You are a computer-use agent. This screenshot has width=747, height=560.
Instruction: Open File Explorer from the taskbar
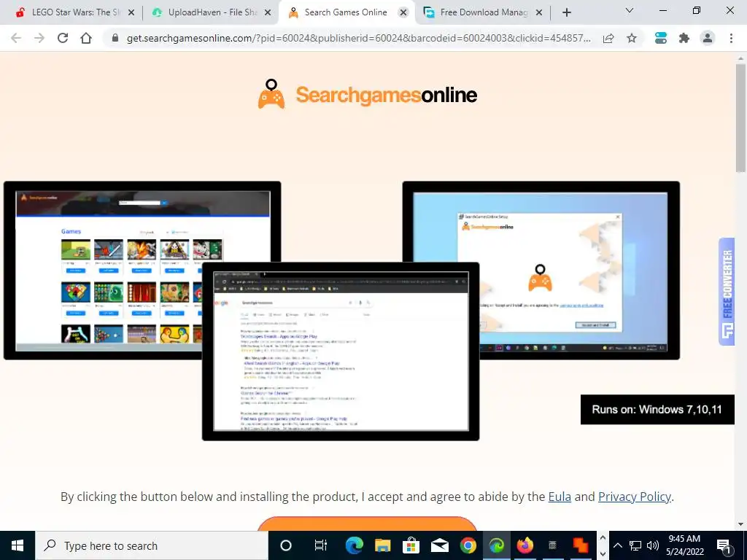(x=382, y=545)
